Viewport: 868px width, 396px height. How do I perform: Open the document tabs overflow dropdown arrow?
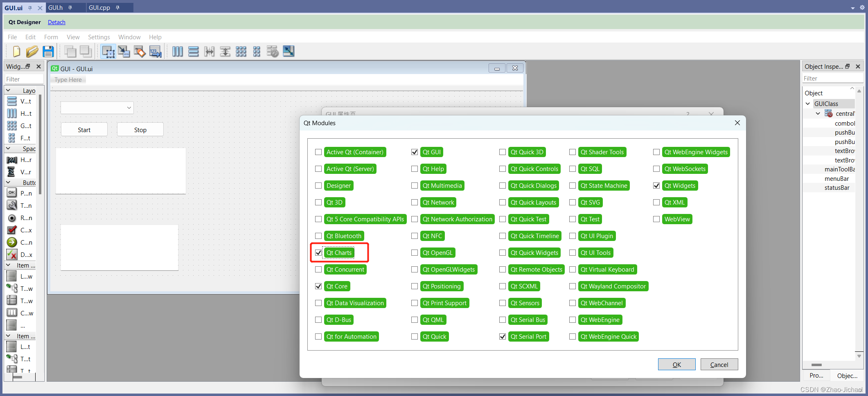point(853,8)
